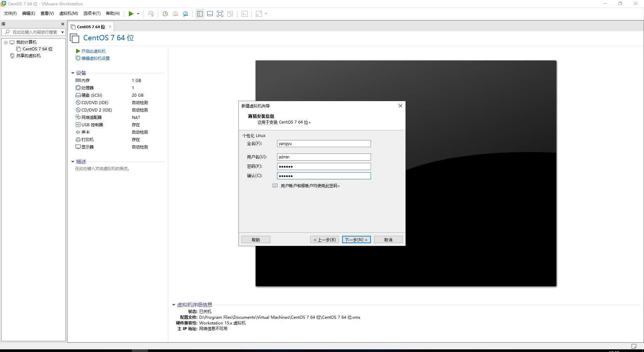Open the 编辑(E) menu
This screenshot has height=352, width=644.
click(x=29, y=13)
